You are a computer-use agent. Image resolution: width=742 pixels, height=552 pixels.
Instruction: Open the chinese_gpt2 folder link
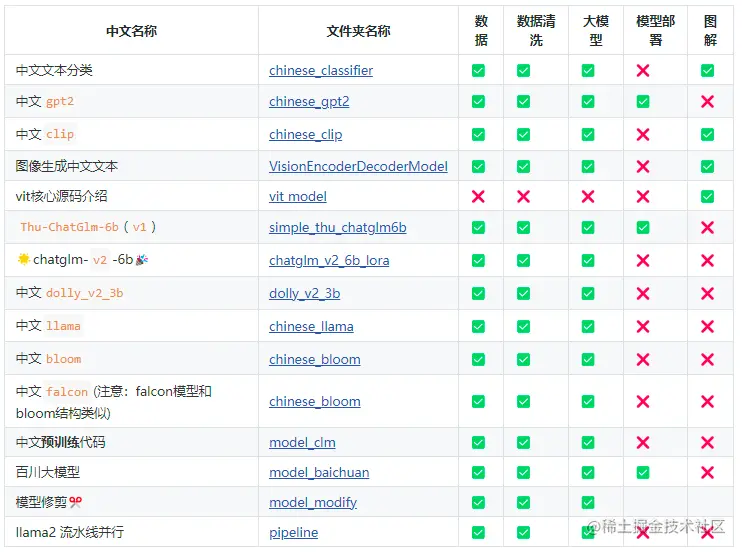[309, 102]
